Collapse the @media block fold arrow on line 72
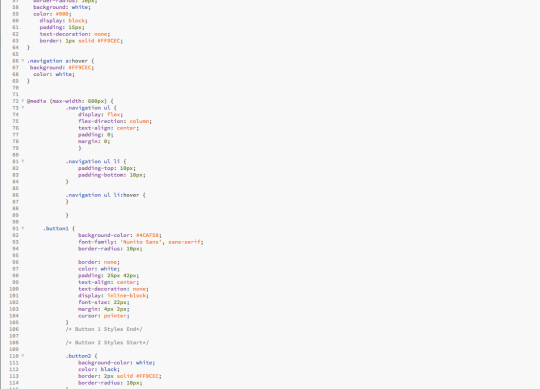This screenshot has height=389, width=540. click(23, 101)
